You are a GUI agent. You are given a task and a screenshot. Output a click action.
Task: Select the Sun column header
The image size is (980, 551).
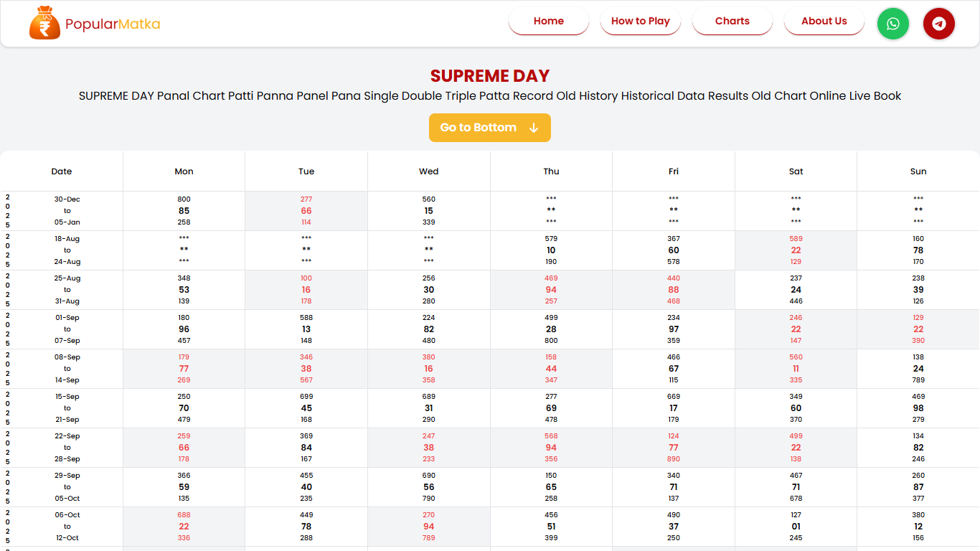pyautogui.click(x=918, y=171)
